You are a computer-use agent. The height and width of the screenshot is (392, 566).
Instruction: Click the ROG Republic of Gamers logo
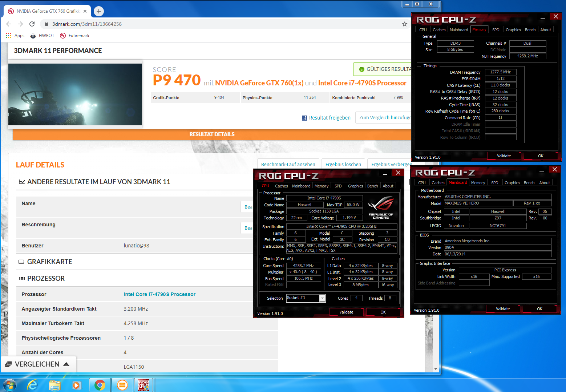381,207
